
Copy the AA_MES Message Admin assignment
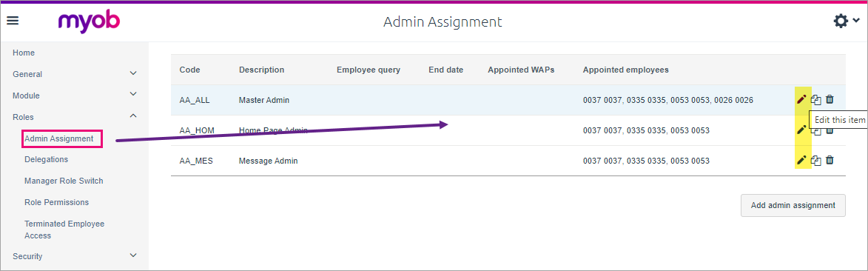click(816, 161)
